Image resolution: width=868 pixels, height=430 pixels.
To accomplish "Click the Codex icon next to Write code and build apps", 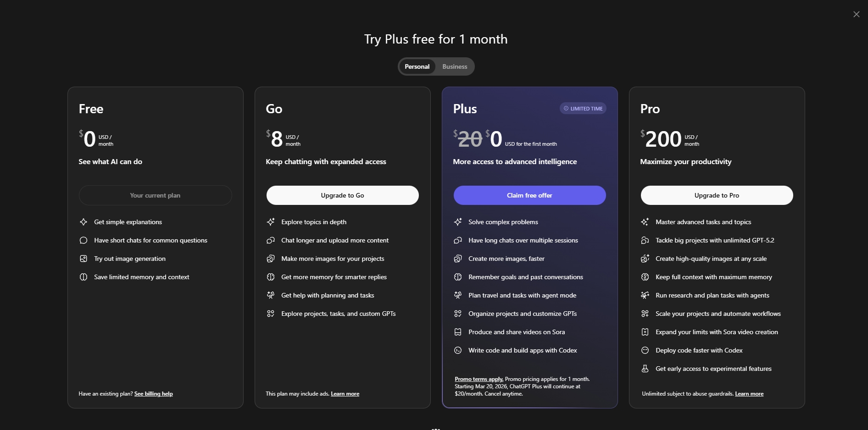I will tap(458, 350).
